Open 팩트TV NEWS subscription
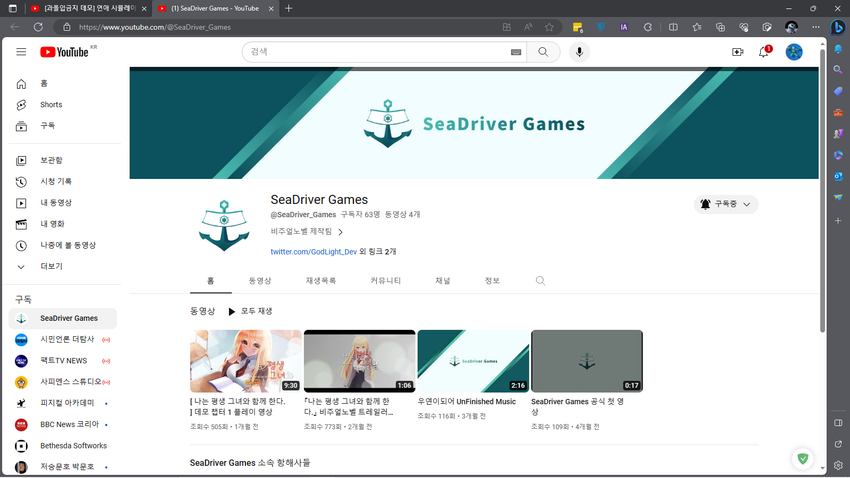This screenshot has width=850, height=478. coord(63,361)
